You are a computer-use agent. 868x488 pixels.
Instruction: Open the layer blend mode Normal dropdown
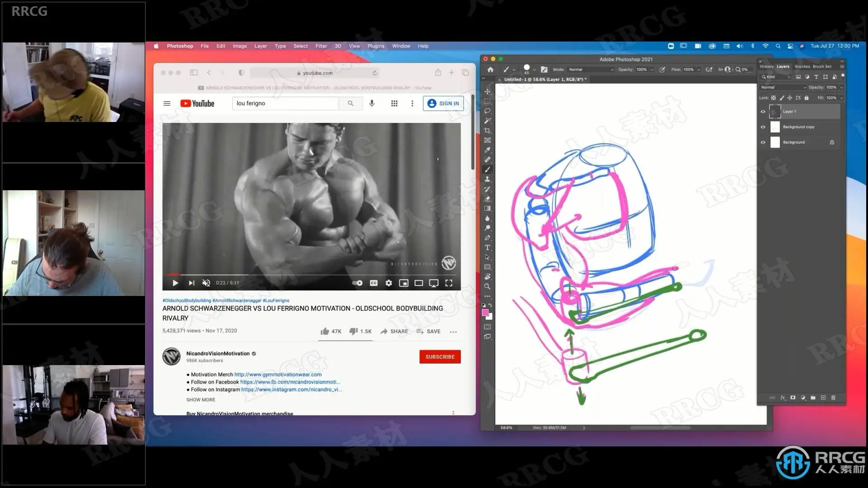tap(783, 88)
